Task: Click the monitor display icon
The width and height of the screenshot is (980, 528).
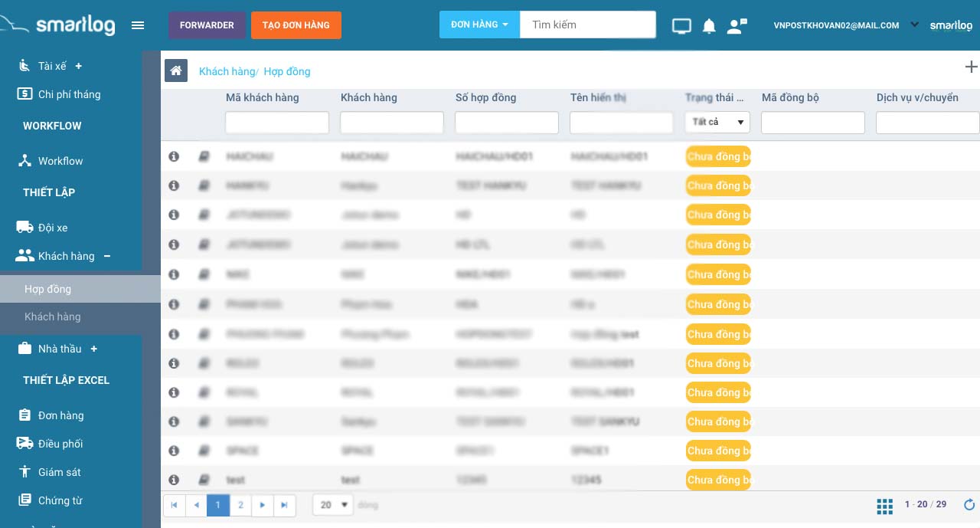Action: [x=681, y=26]
